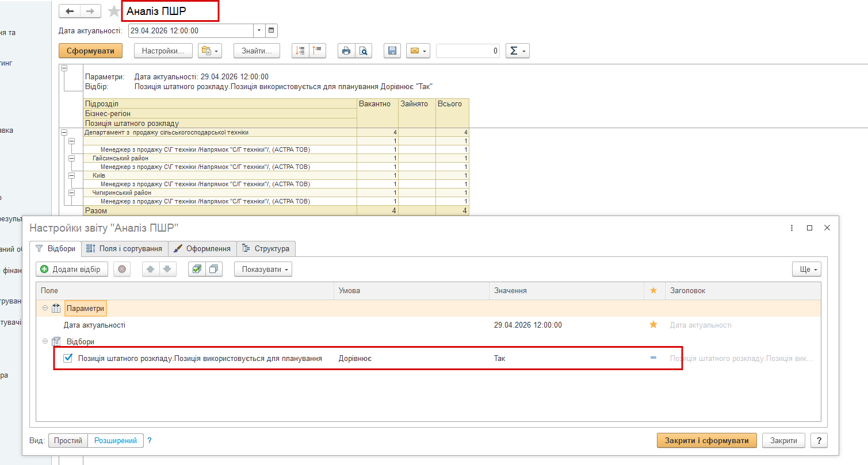The width and height of the screenshot is (868, 465).
Task: Delete selected filter with the X icon
Action: click(x=122, y=269)
